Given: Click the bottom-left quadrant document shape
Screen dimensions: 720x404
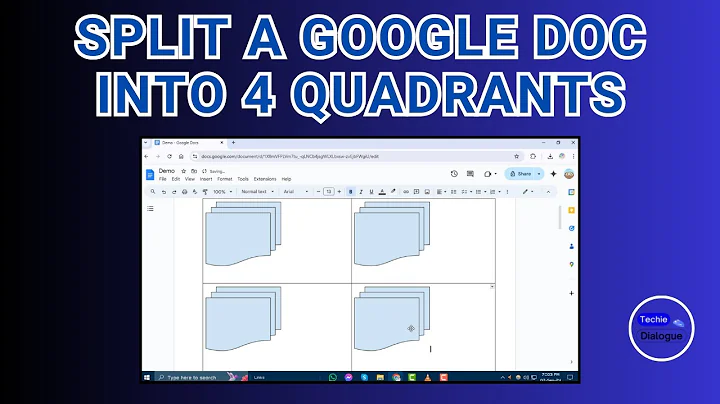Looking at the screenshot, I should pyautogui.click(x=243, y=319).
